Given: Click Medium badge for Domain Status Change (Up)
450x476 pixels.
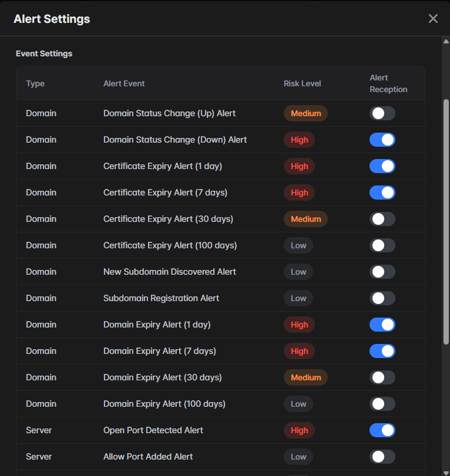Looking at the screenshot, I should tap(305, 113).
